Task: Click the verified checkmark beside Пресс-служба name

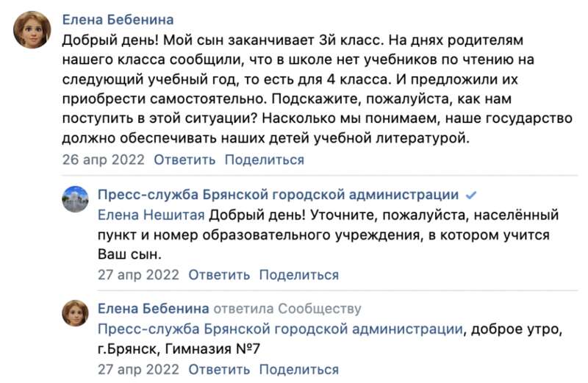Action: pyautogui.click(x=472, y=196)
